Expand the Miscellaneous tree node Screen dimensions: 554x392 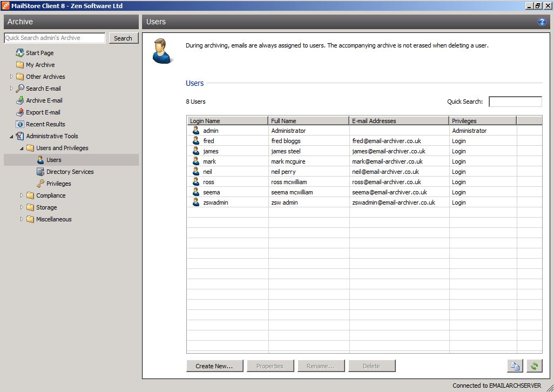coord(22,219)
